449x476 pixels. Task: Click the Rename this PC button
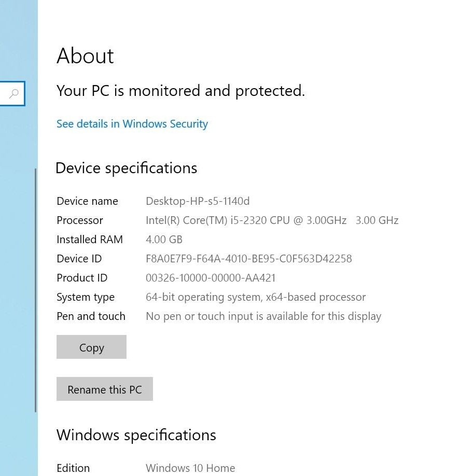(104, 389)
